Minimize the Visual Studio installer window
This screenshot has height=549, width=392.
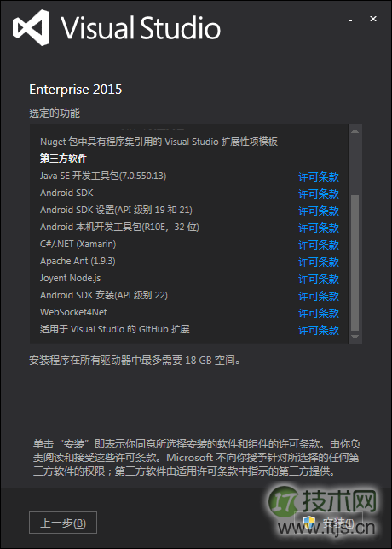(x=350, y=20)
